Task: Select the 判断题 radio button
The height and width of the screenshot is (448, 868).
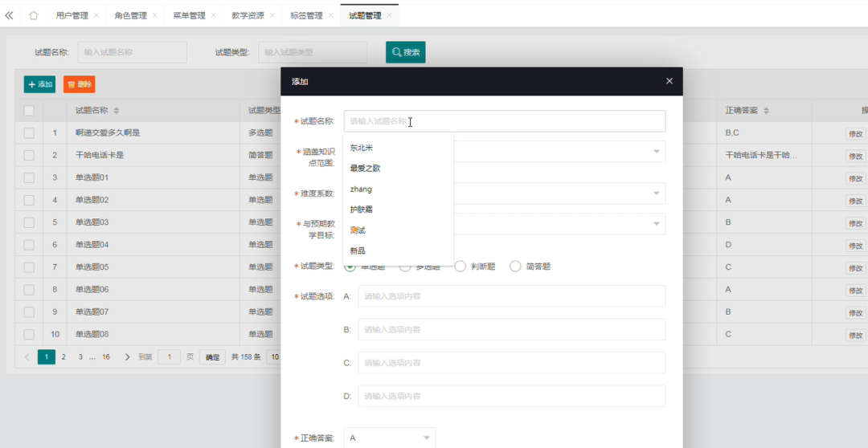Action: pyautogui.click(x=461, y=267)
